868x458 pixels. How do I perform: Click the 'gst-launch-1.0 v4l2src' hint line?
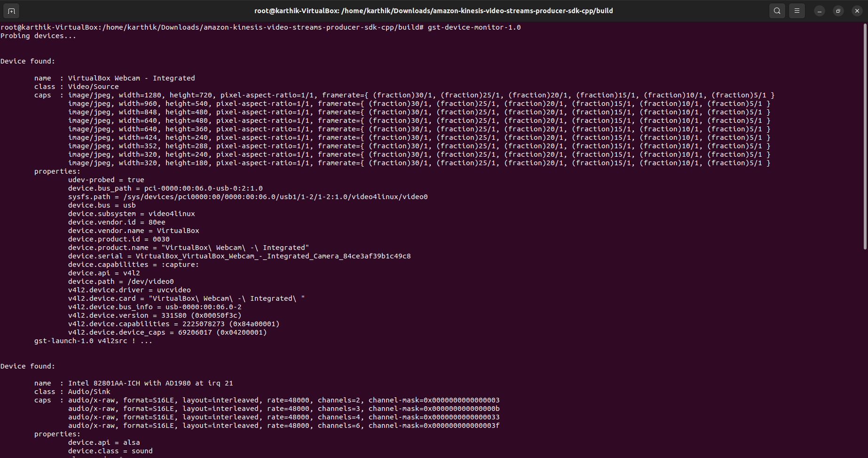[93, 340]
